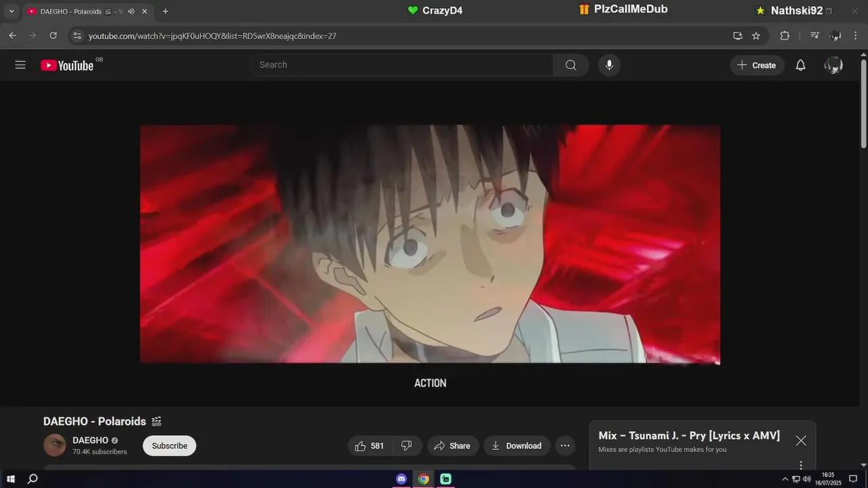Download the video
This screenshot has width=868, height=488.
[x=517, y=446]
